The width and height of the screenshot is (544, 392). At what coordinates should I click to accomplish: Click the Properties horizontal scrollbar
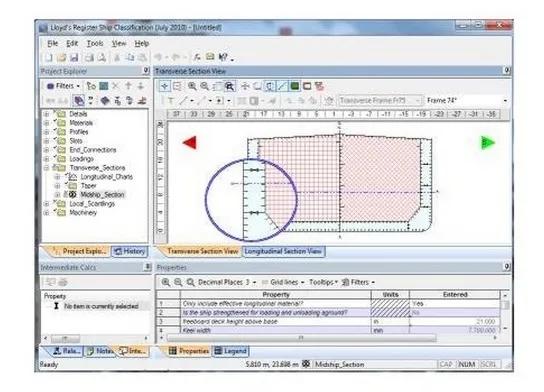(x=301, y=338)
